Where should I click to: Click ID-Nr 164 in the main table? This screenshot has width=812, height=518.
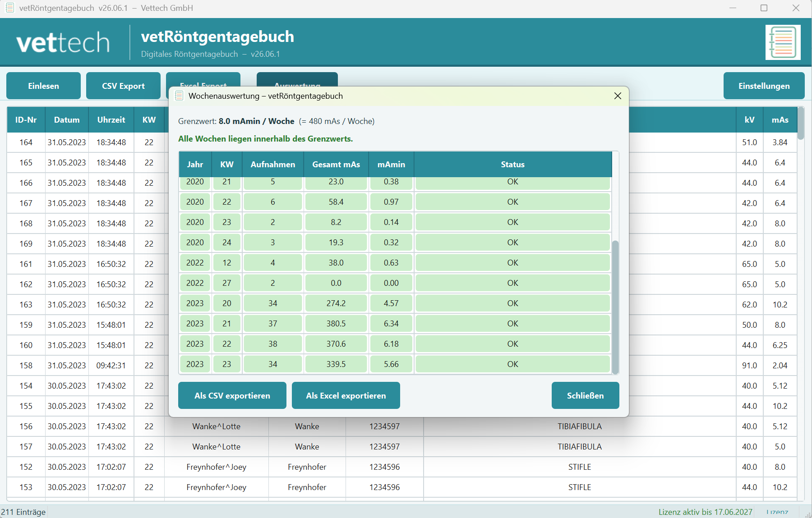(x=26, y=142)
